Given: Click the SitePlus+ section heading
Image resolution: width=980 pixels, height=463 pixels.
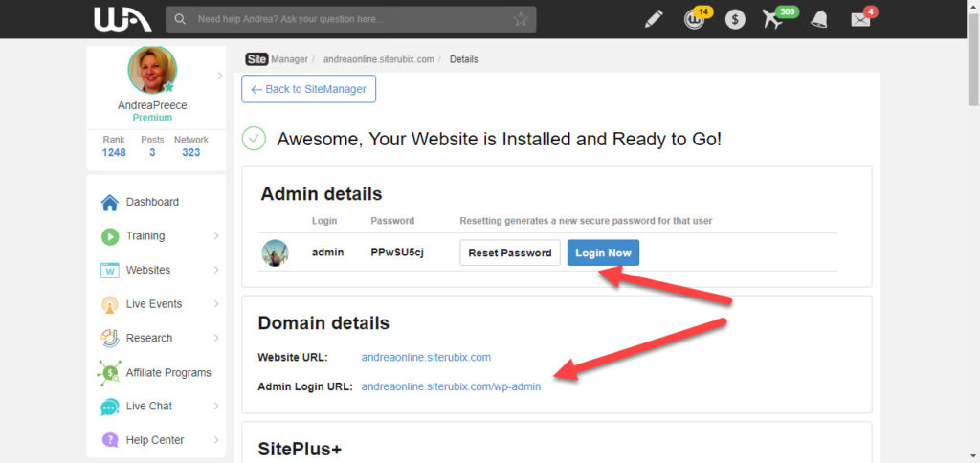Looking at the screenshot, I should (x=300, y=450).
